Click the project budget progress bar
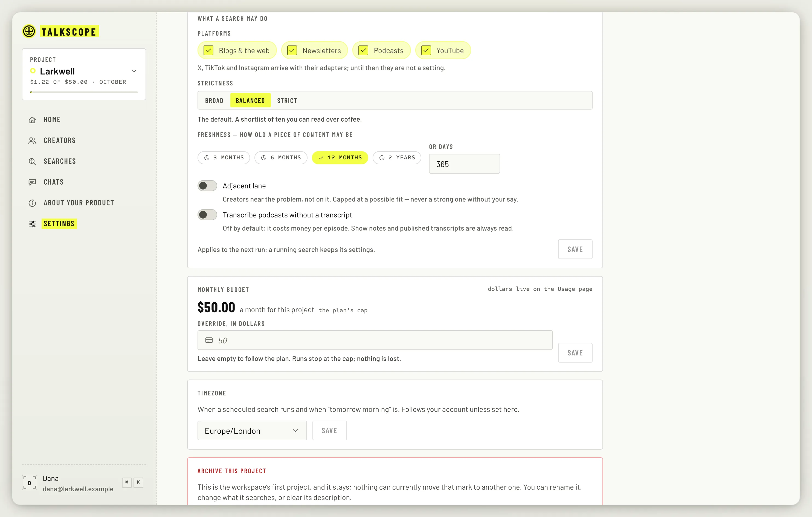This screenshot has width=812, height=517. tap(84, 92)
